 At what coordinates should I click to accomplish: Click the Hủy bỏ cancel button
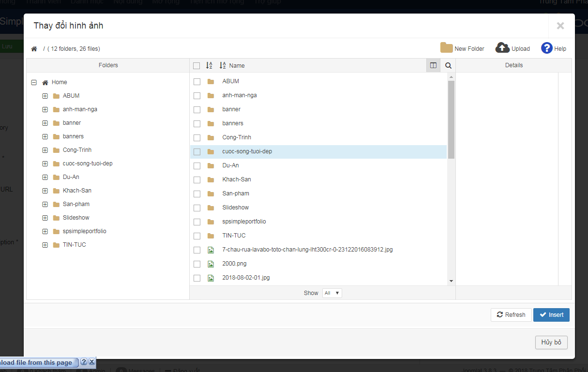(x=551, y=342)
